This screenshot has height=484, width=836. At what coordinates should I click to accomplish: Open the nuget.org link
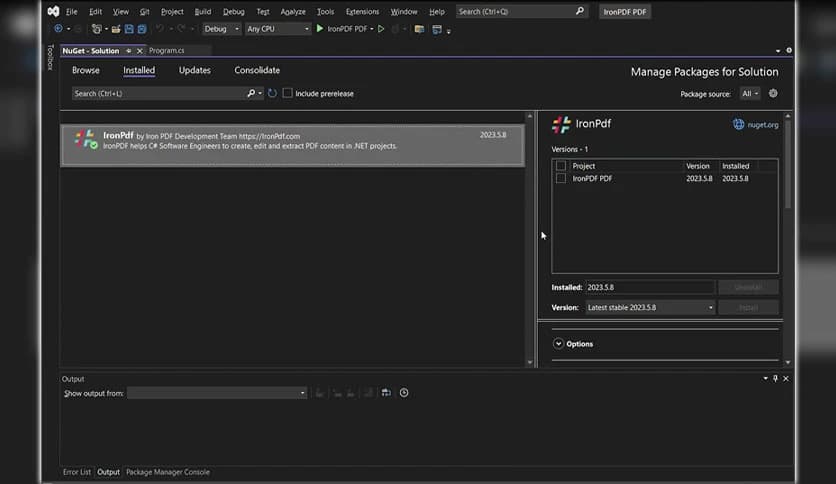point(755,125)
